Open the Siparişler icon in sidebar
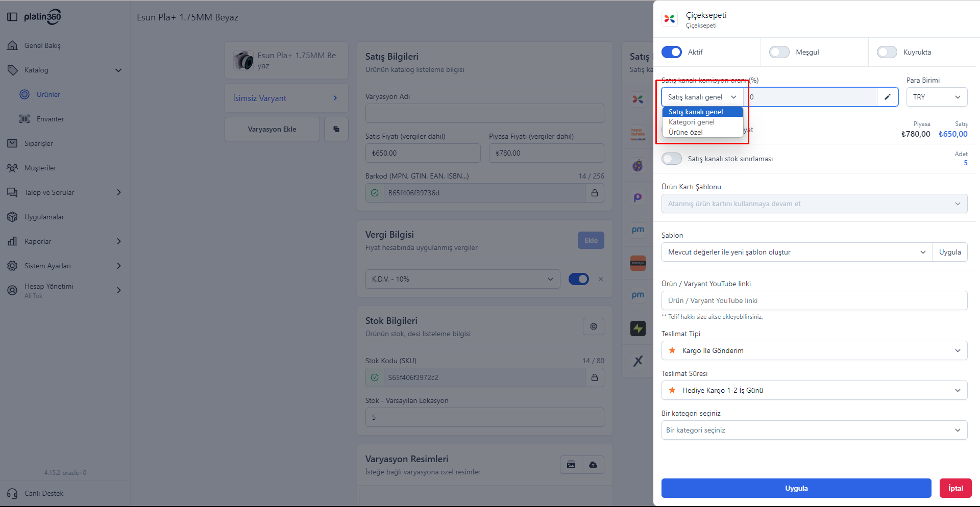 [x=12, y=143]
